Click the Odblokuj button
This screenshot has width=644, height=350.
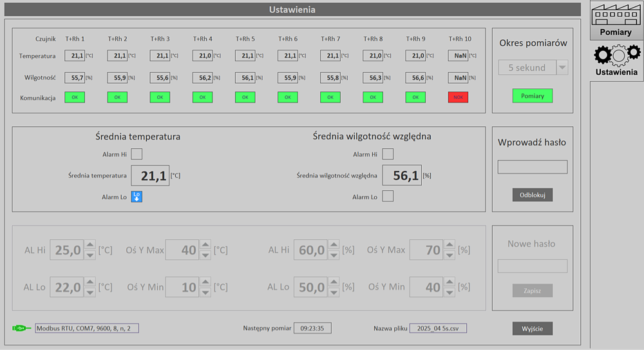(533, 195)
